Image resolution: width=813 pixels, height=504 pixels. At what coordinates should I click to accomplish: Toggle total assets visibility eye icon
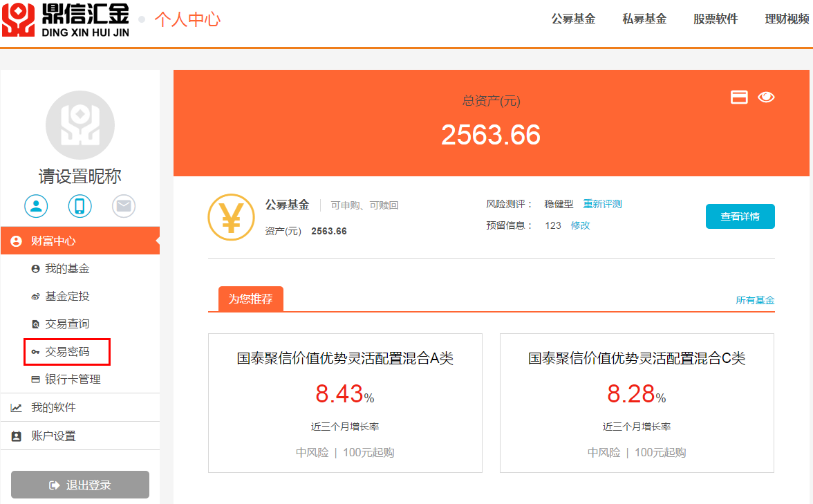(x=766, y=97)
